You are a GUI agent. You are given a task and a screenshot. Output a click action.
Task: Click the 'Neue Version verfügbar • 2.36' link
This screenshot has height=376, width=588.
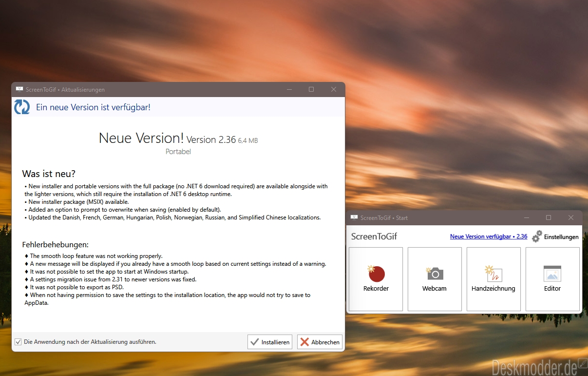[489, 237]
